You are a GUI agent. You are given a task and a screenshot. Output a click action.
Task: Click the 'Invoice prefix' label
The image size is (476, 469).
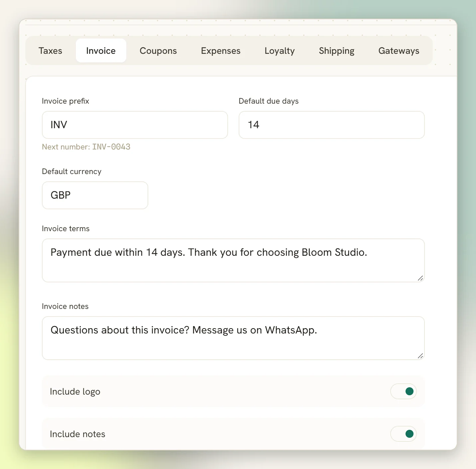pos(65,101)
